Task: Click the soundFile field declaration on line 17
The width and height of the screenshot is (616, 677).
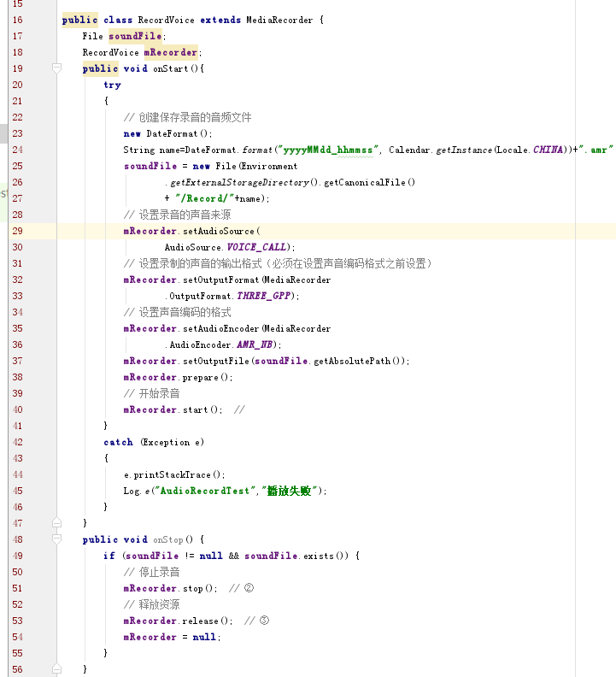Action: point(135,36)
